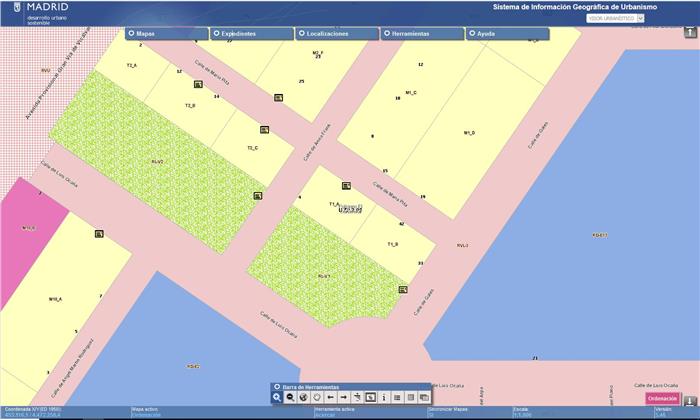Click the Ordenación button
The height and width of the screenshot is (420, 700).
click(x=662, y=399)
